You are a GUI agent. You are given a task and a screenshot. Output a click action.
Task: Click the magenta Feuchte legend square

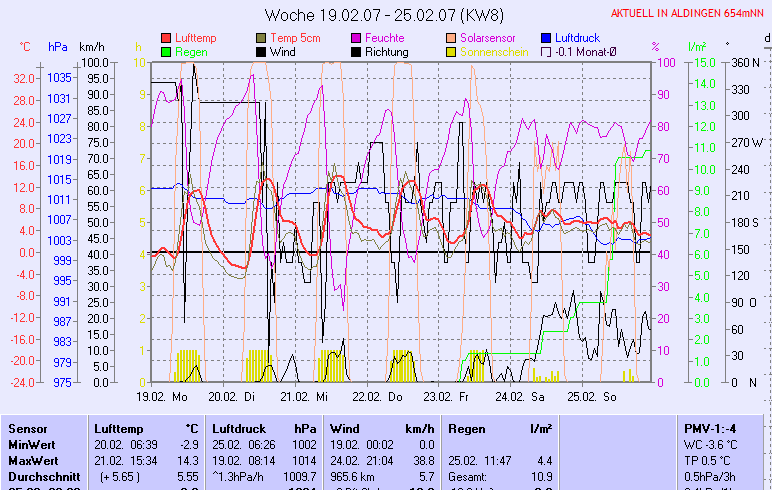tap(356, 38)
